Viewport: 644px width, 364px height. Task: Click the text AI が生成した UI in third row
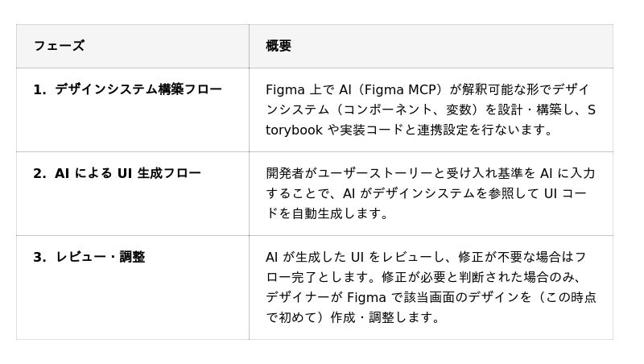click(315, 257)
